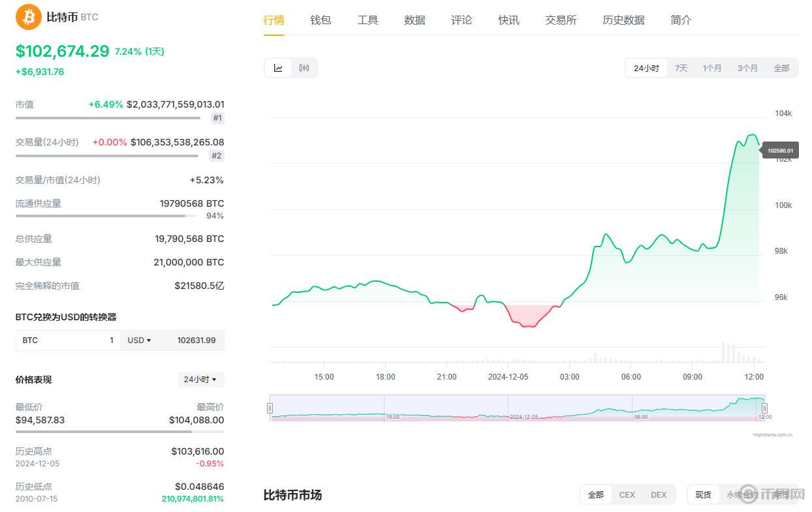812x512 pixels.
Task: Select the line chart icon
Action: click(x=278, y=67)
